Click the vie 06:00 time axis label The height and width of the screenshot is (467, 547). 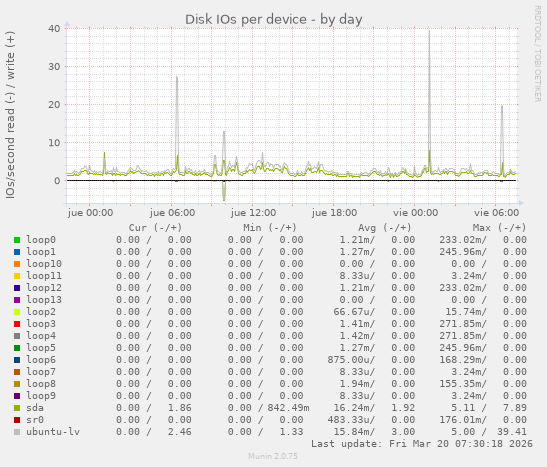tap(496, 213)
